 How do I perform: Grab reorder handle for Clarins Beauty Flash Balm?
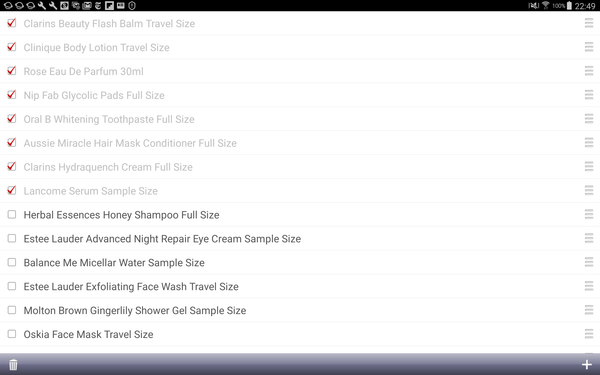pyautogui.click(x=589, y=23)
